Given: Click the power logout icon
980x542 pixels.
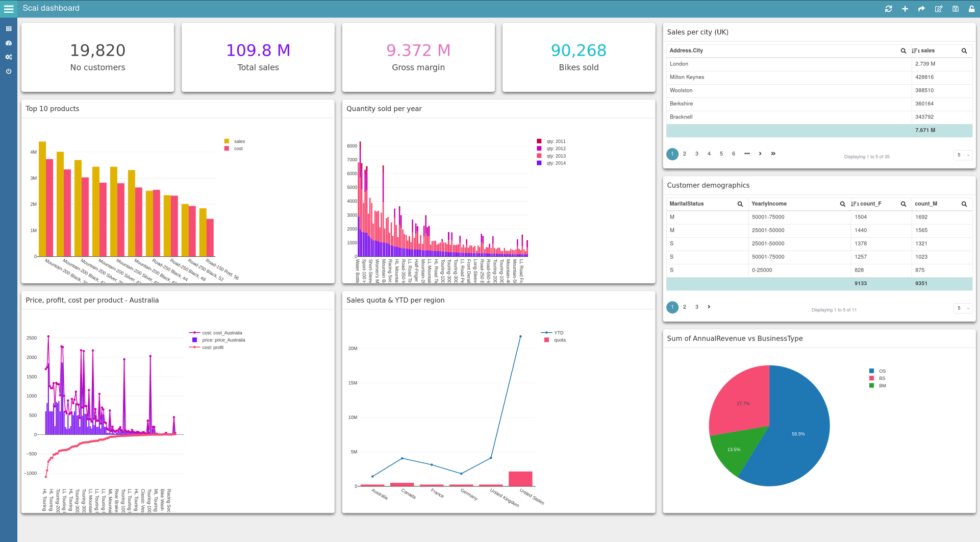Looking at the screenshot, I should pos(8,71).
